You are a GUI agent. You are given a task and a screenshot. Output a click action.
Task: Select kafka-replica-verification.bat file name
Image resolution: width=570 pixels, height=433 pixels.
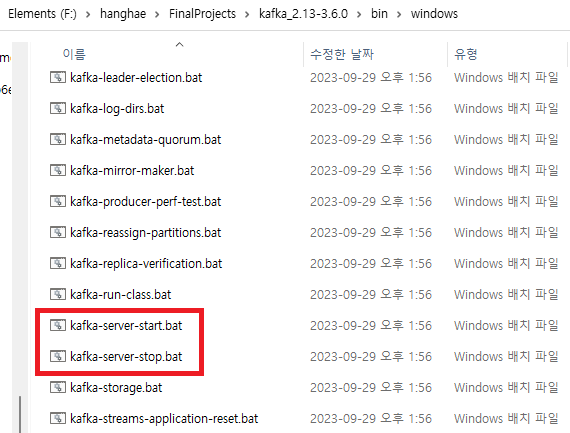tap(146, 264)
